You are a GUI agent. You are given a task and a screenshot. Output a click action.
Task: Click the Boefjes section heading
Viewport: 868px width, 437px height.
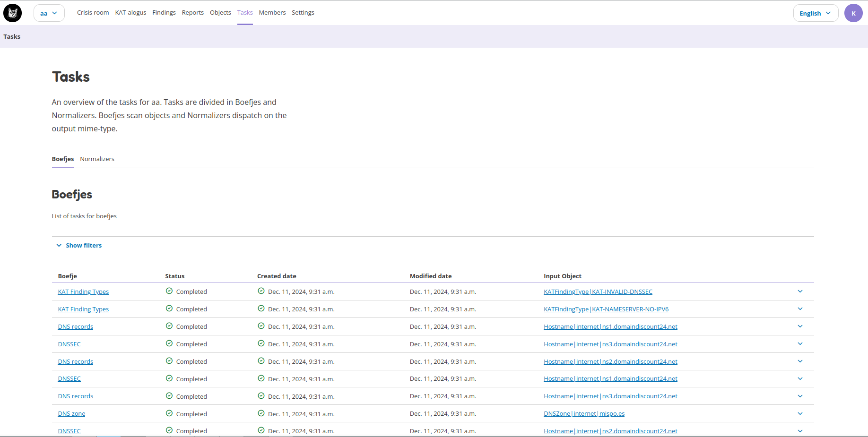coord(72,195)
